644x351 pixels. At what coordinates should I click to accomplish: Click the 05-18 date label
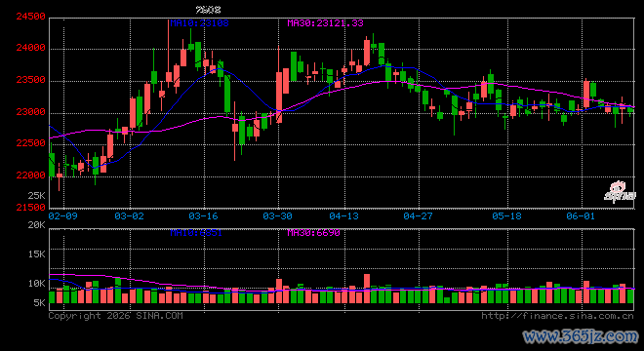click(x=506, y=216)
